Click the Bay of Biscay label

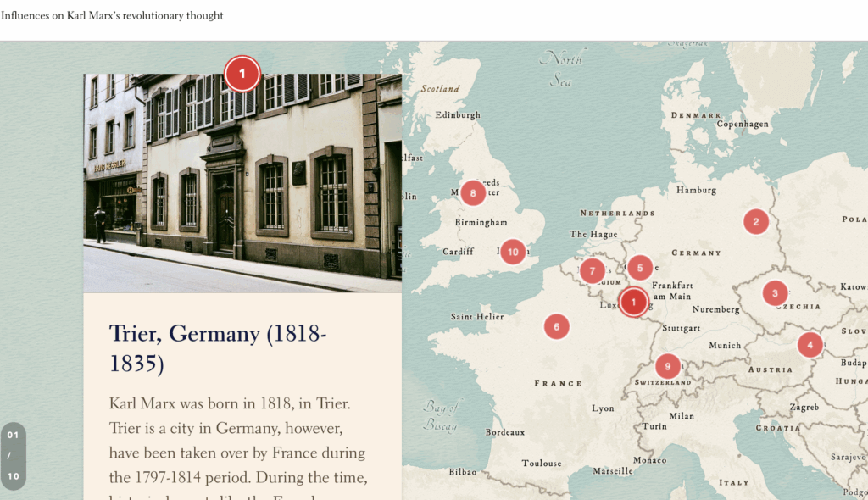441,415
